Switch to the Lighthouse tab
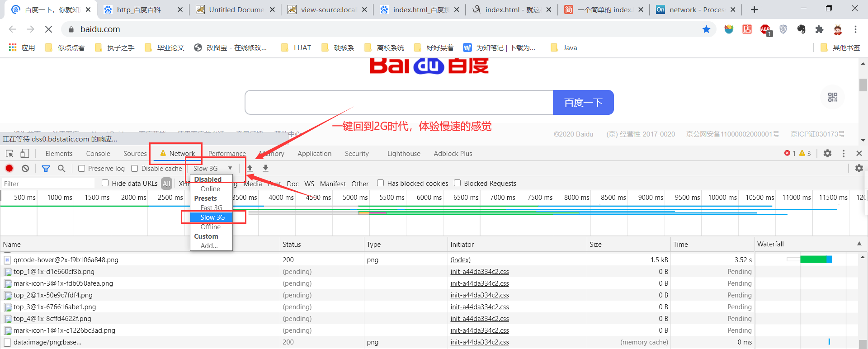Screen dimensions: 868x349 404,154
